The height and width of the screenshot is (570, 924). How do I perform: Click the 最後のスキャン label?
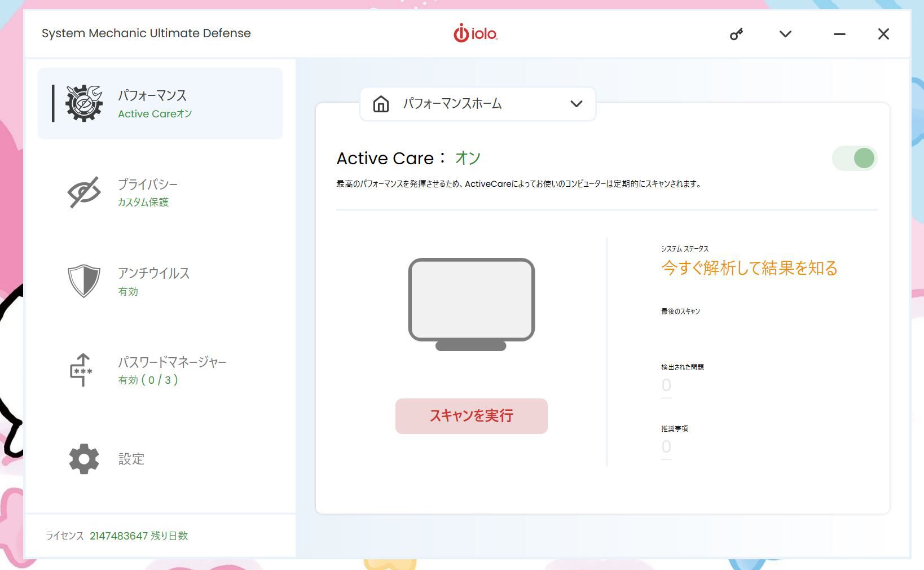(681, 311)
